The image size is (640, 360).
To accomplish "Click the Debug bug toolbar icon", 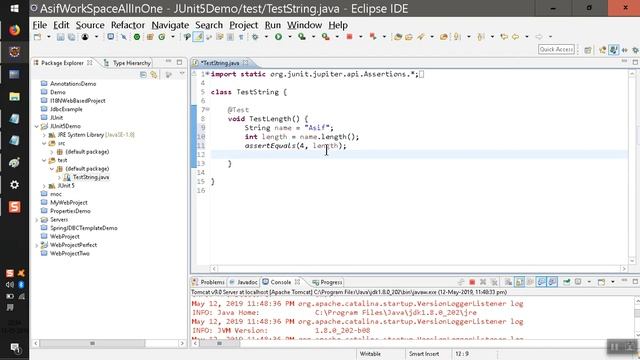I will [x=255, y=37].
